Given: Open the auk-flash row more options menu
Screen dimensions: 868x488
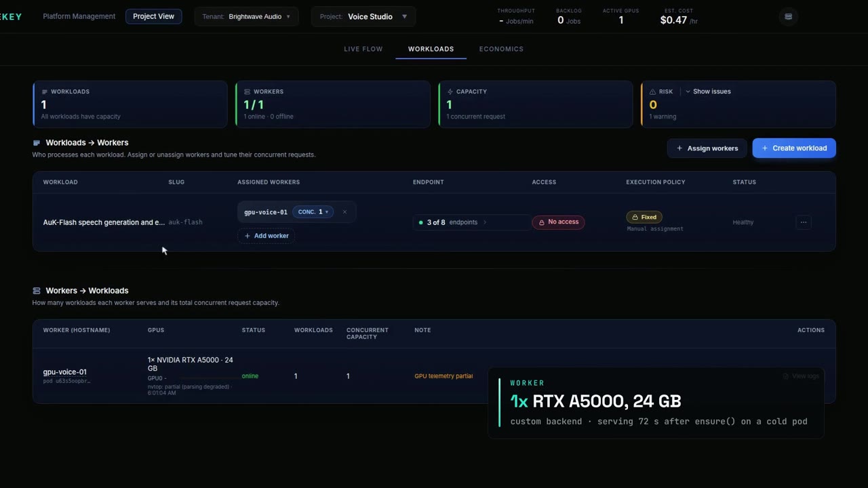Looking at the screenshot, I should coord(804,222).
